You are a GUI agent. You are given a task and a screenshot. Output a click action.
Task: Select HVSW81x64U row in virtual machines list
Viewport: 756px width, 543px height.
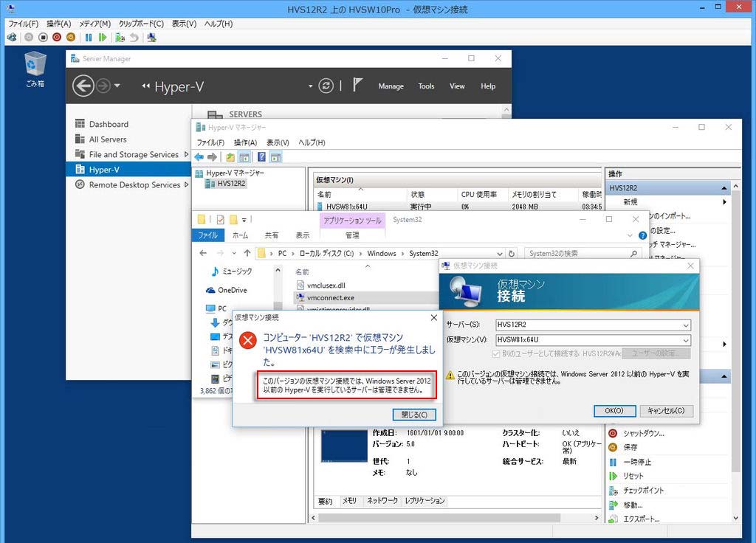coord(458,207)
